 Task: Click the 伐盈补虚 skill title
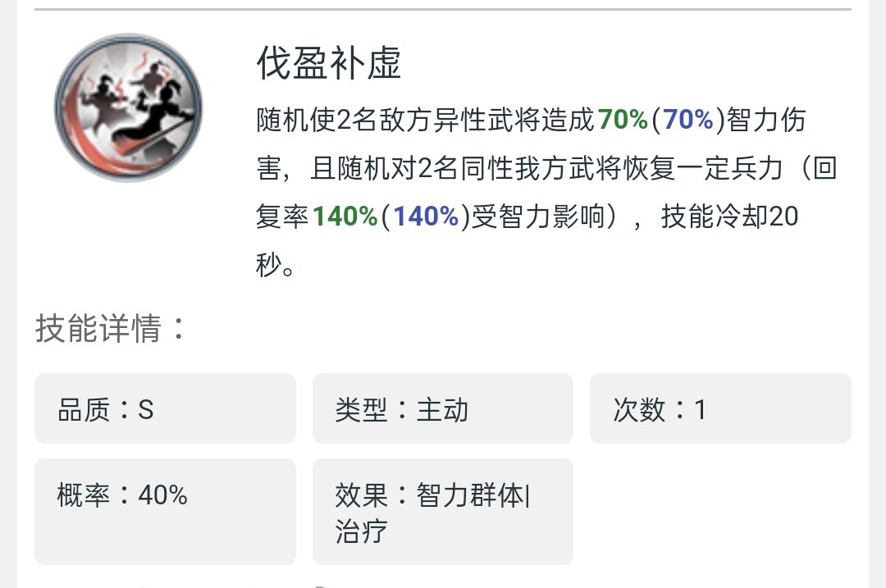tap(329, 62)
